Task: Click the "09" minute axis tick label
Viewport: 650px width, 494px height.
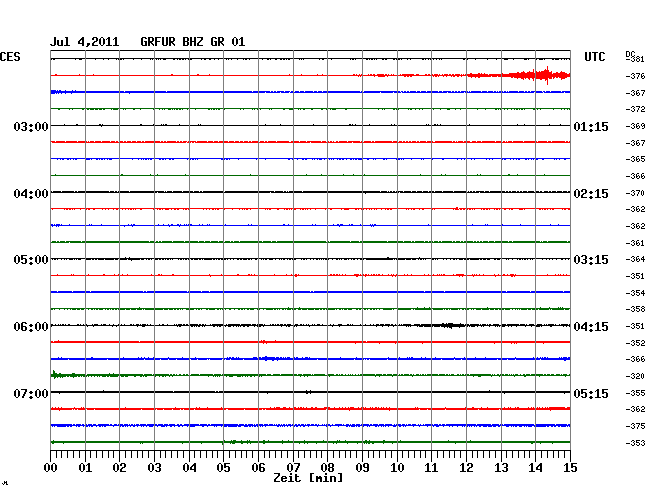Action: (362, 467)
